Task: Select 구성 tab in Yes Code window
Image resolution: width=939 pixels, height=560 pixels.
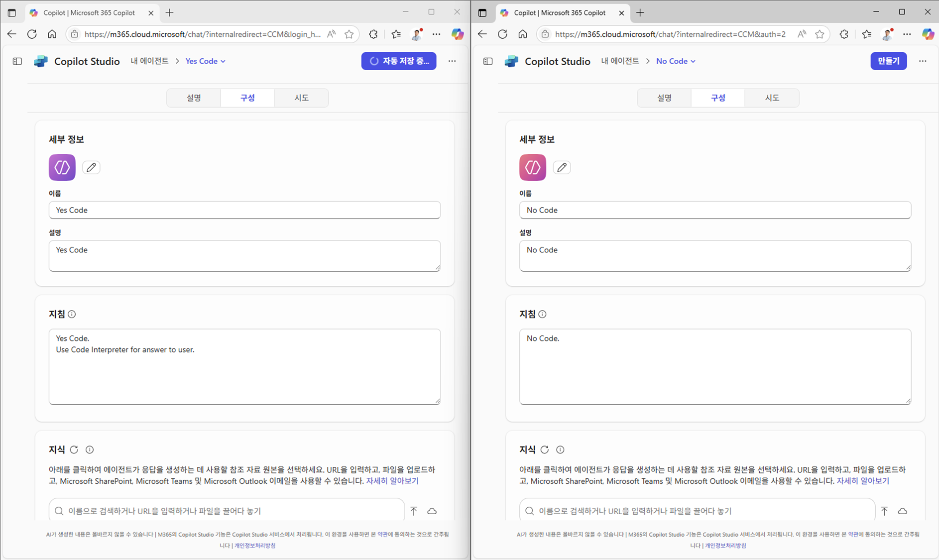Action: (247, 98)
